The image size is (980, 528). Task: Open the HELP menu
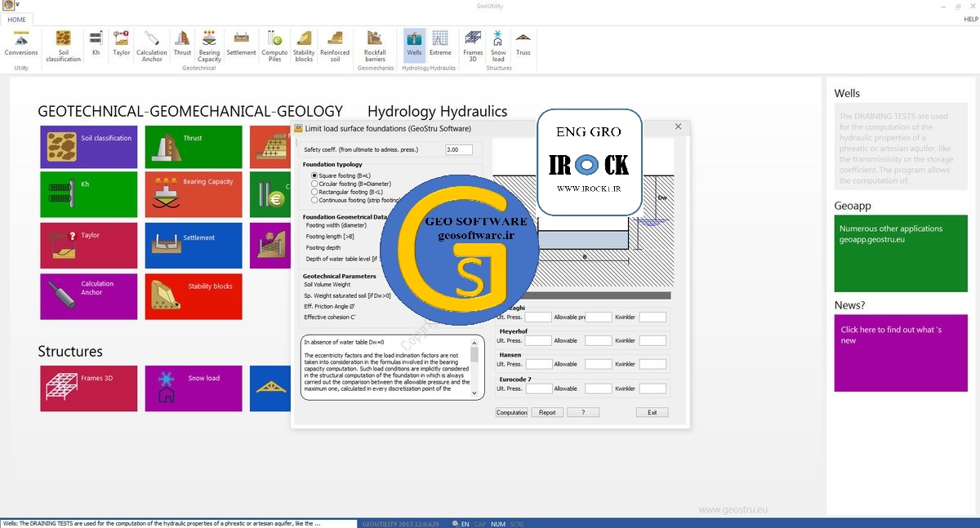[x=971, y=19]
